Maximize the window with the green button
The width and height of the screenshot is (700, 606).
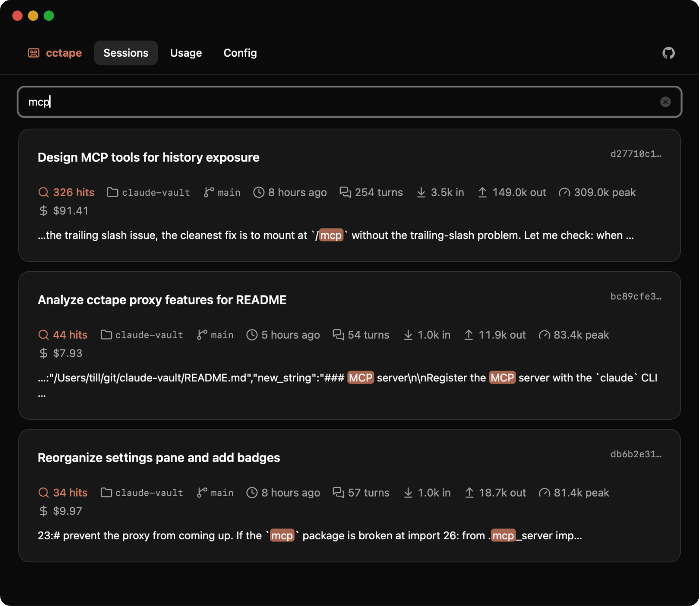click(49, 16)
